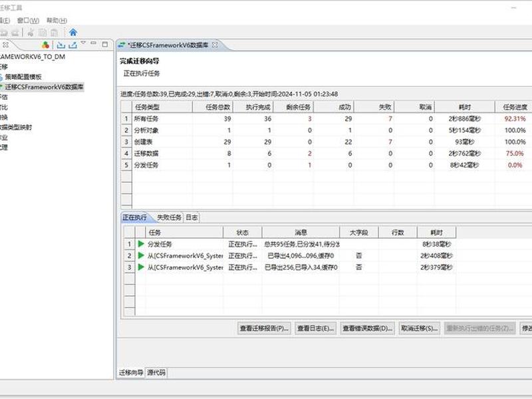Click the 92.31% progress value
The height and width of the screenshot is (399, 532).
pos(515,119)
